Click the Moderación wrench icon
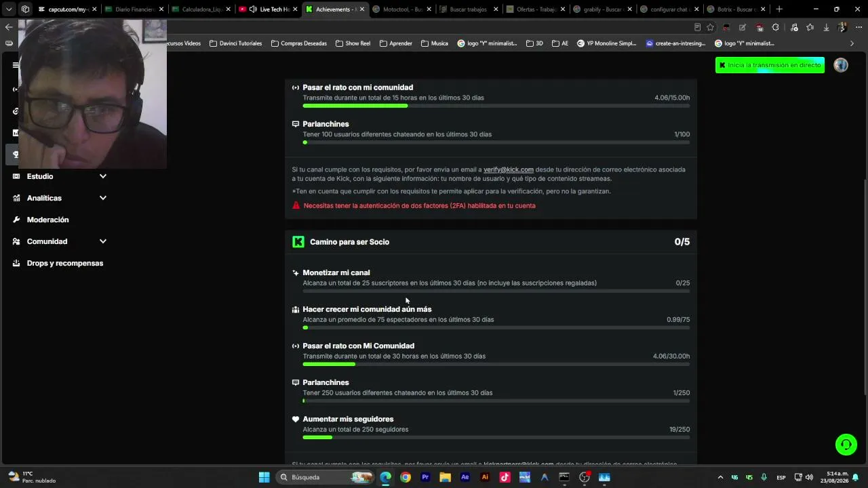The height and width of the screenshot is (488, 868). [16, 220]
